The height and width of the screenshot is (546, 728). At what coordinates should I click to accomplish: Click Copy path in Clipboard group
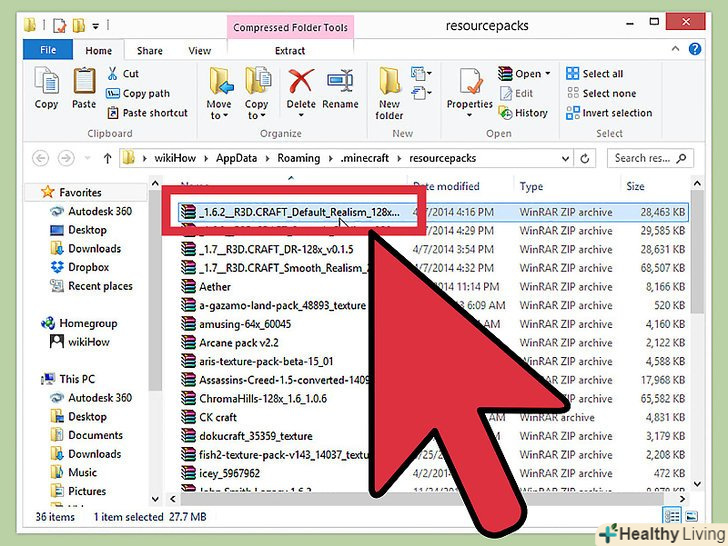(x=138, y=93)
